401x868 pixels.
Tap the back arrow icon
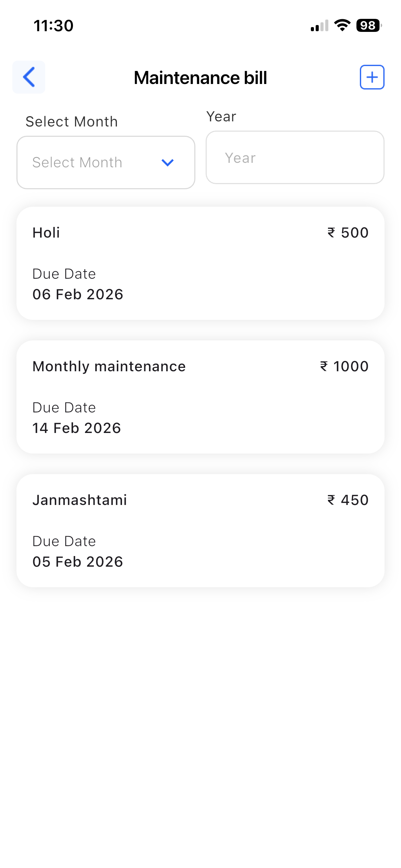click(x=29, y=77)
